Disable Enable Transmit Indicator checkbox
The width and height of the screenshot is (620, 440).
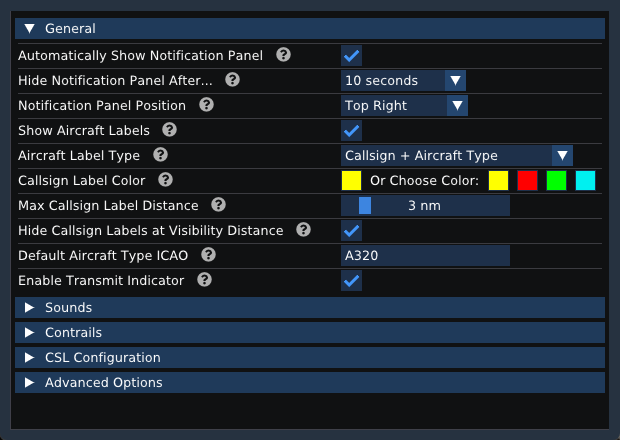pyautogui.click(x=352, y=281)
